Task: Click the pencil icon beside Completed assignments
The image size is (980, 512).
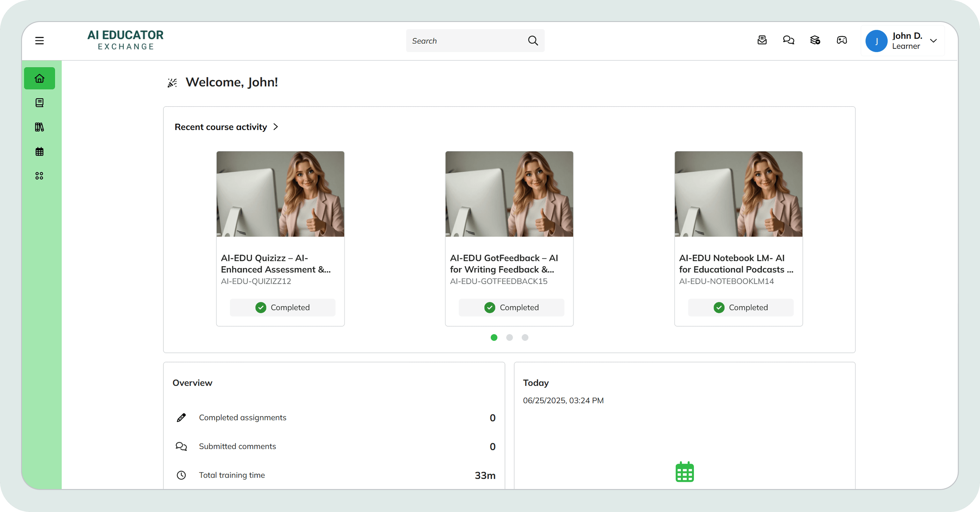Action: [182, 418]
